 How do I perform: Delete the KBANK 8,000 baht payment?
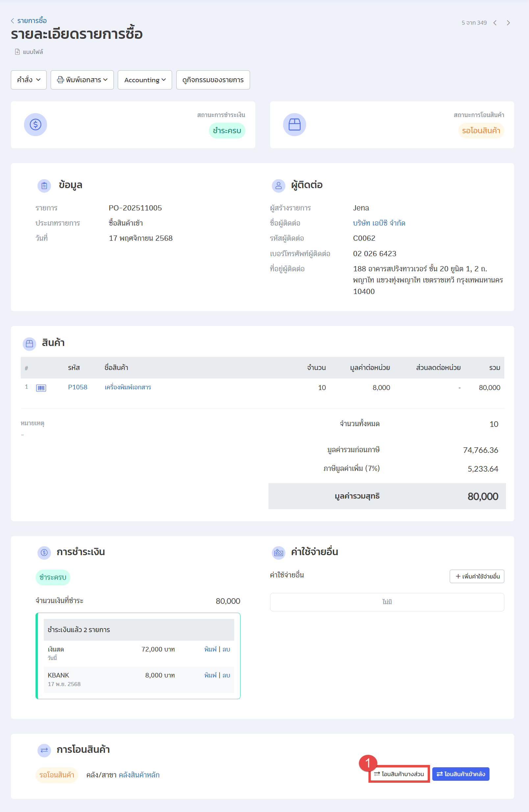click(226, 675)
